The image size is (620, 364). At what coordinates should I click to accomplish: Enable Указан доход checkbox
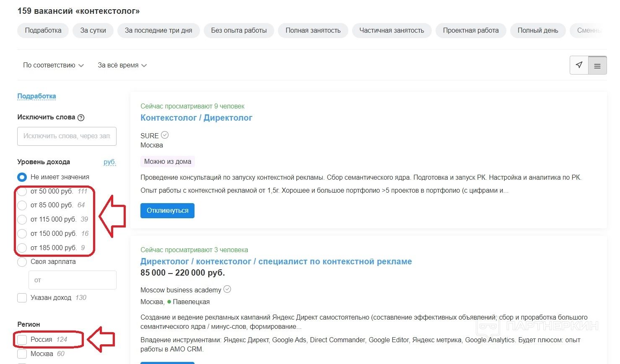(22, 298)
